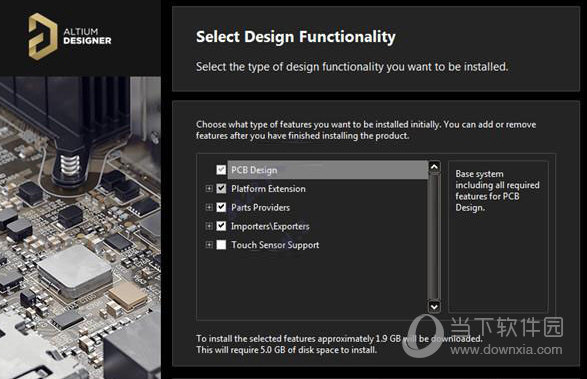The width and height of the screenshot is (587, 379).
Task: Select the Importers\Exporters label
Action: (x=270, y=226)
